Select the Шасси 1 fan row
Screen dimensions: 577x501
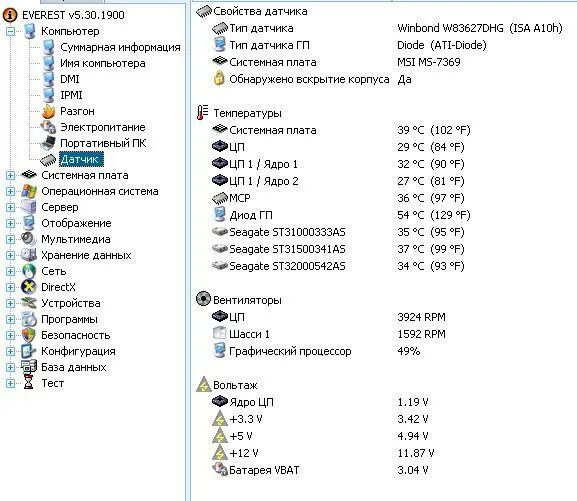coord(249,334)
